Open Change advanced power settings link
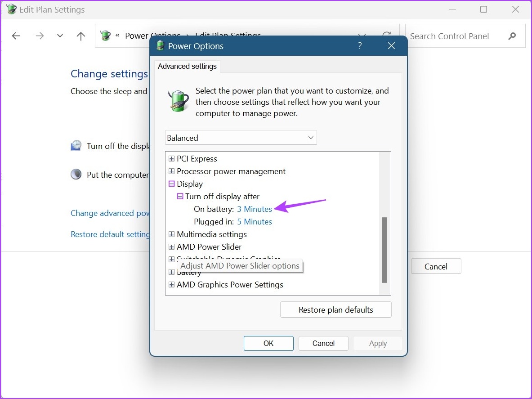This screenshot has width=532, height=399. pyautogui.click(x=110, y=213)
